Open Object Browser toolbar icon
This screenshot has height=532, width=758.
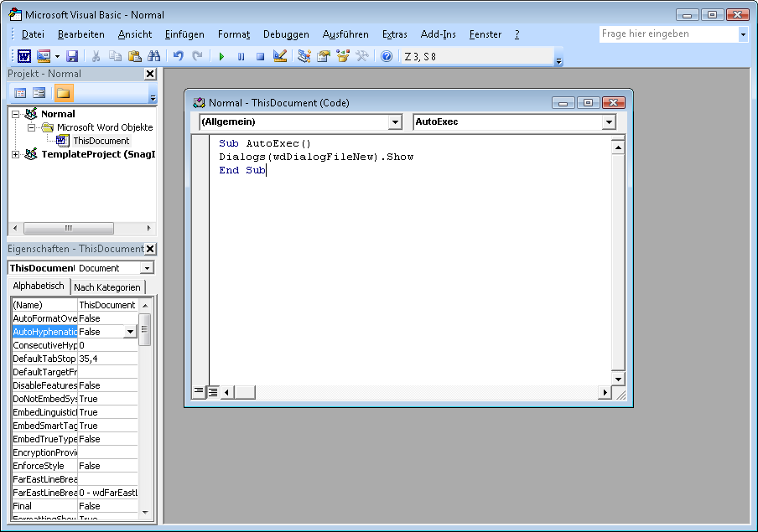pyautogui.click(x=343, y=56)
